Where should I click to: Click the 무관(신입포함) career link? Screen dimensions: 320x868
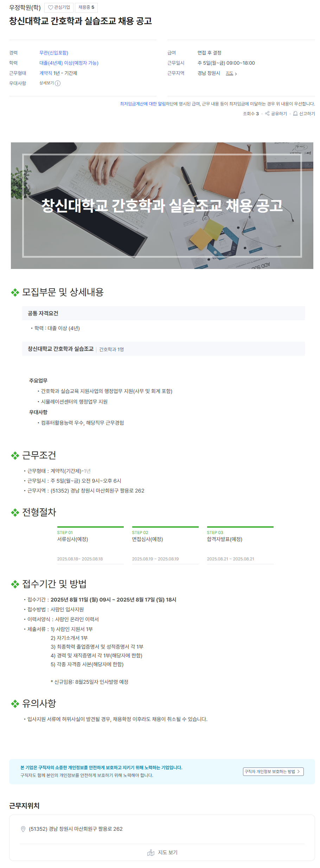coord(54,53)
